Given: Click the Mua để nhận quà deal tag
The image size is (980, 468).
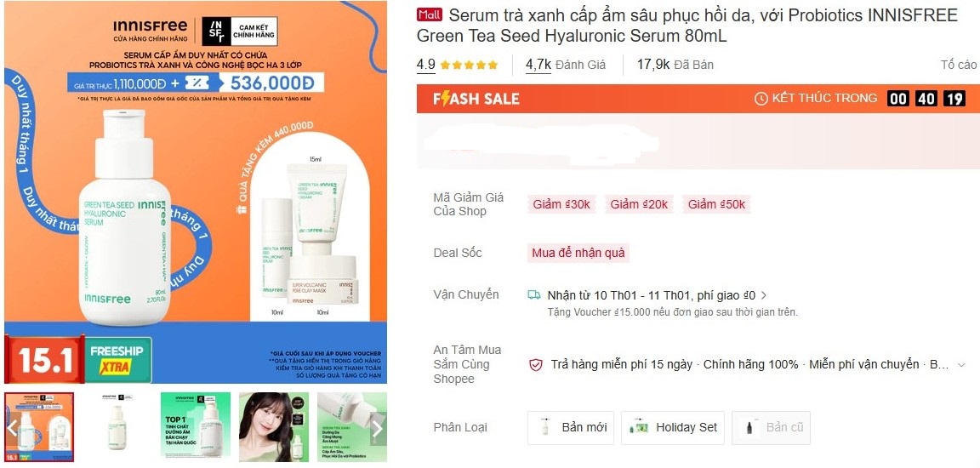Looking at the screenshot, I should (578, 253).
